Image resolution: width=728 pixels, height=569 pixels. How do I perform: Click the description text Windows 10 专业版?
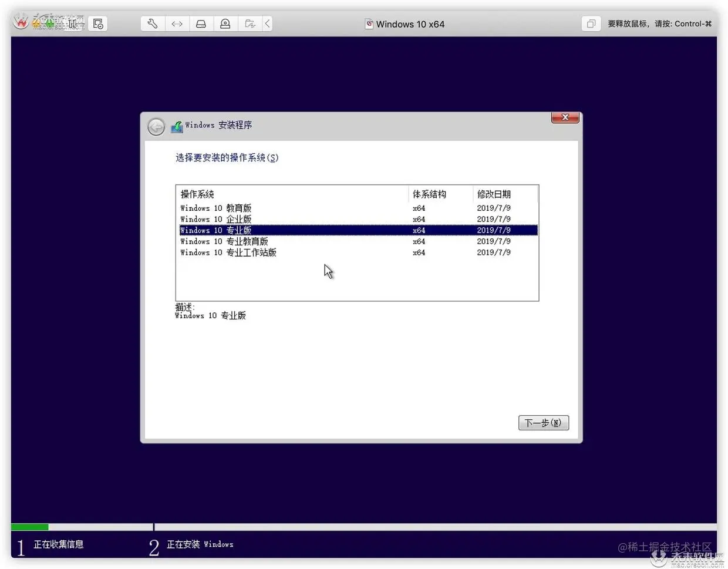coord(210,316)
